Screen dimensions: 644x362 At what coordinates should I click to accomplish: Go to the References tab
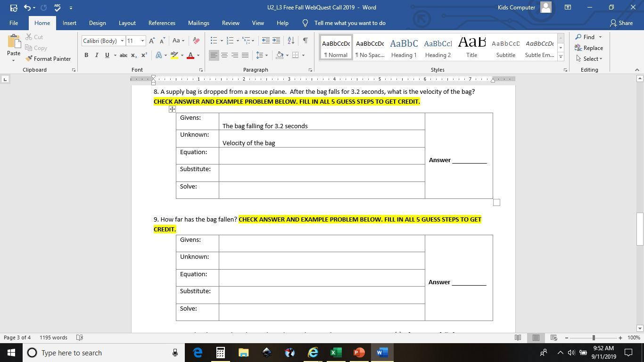coord(162,23)
